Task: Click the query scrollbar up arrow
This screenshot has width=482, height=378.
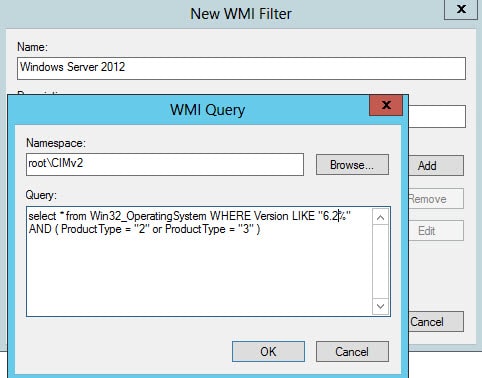Action: 380,218
